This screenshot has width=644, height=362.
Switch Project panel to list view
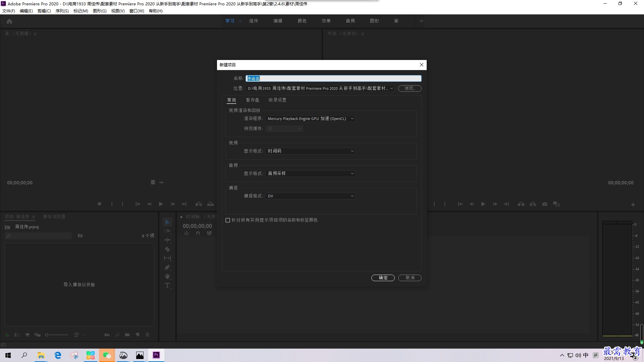17,335
